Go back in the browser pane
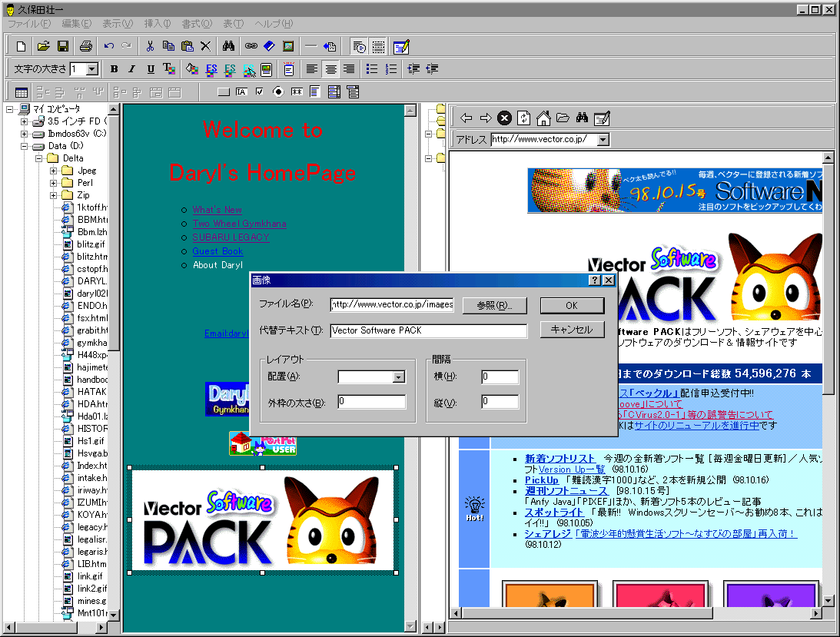 click(466, 118)
